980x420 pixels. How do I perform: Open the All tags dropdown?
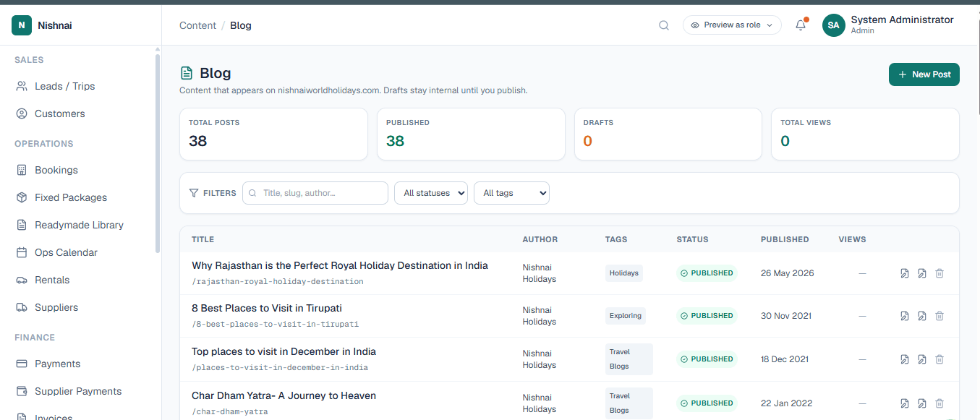pyautogui.click(x=511, y=193)
